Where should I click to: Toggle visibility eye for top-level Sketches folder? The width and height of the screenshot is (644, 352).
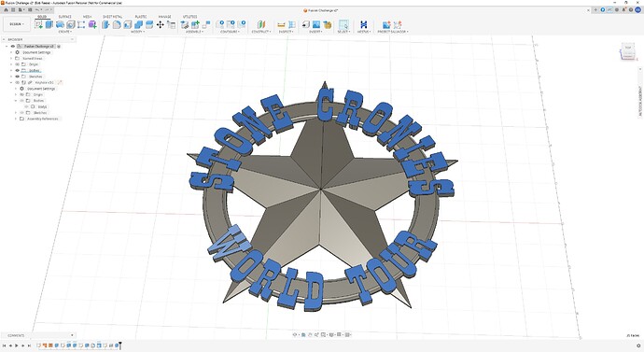17,77
